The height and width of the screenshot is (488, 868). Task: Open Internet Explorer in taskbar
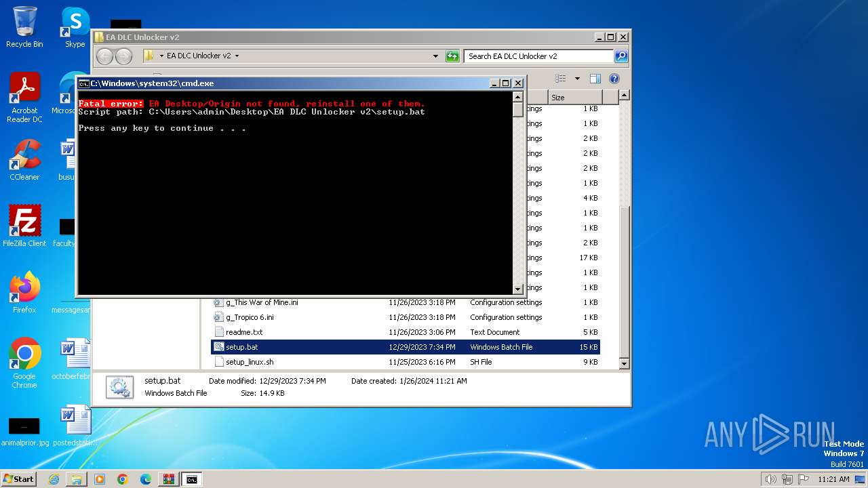(x=54, y=479)
